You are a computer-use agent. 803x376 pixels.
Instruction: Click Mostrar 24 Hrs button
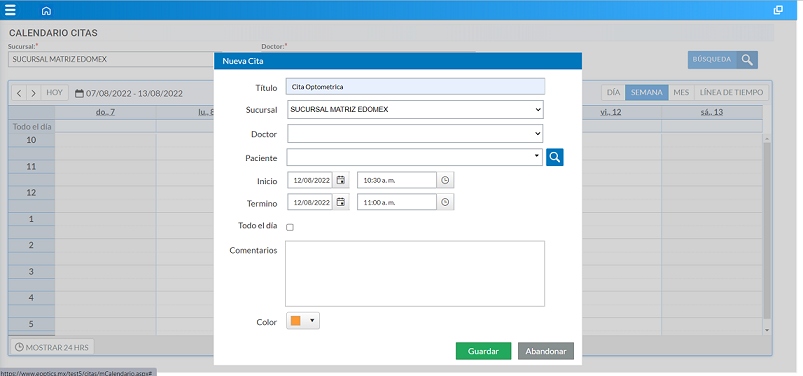(x=52, y=347)
